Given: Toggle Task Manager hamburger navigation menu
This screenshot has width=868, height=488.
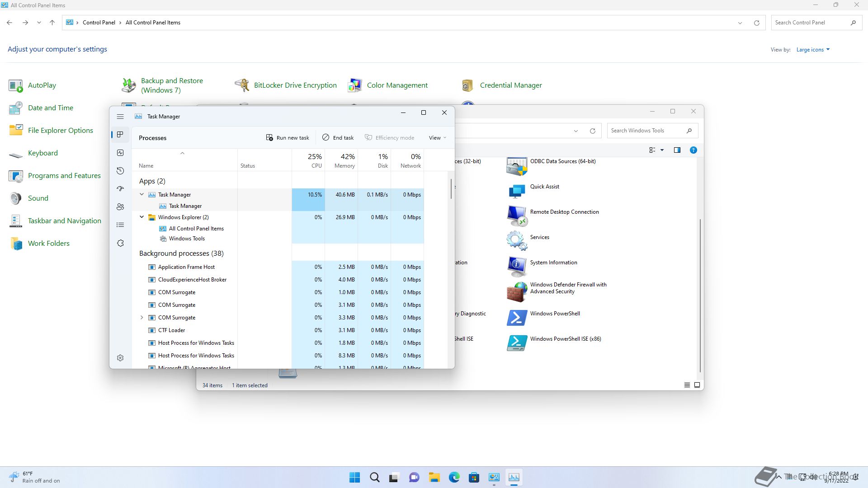Looking at the screenshot, I should tap(120, 117).
